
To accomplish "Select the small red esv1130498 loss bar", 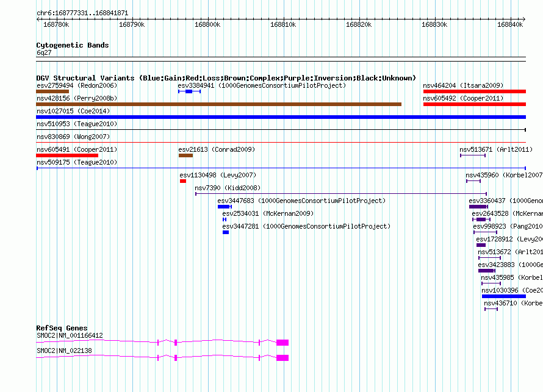I will [x=183, y=181].
